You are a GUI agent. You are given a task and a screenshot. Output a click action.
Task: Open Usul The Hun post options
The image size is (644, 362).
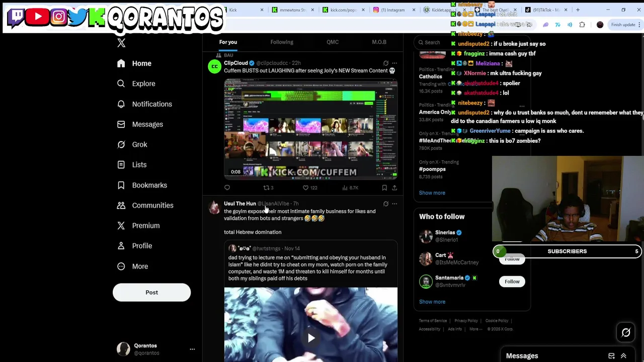(394, 204)
